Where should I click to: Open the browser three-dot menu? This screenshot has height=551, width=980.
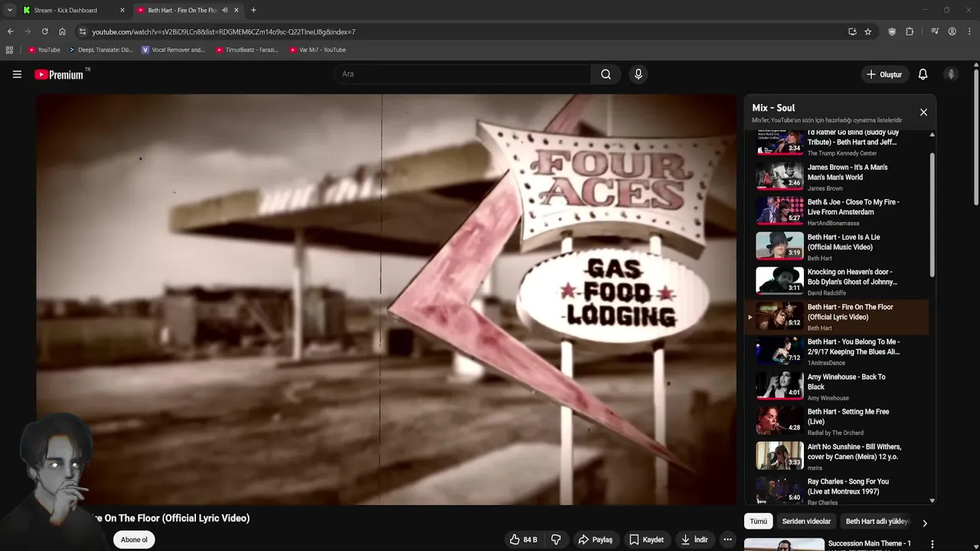click(970, 31)
